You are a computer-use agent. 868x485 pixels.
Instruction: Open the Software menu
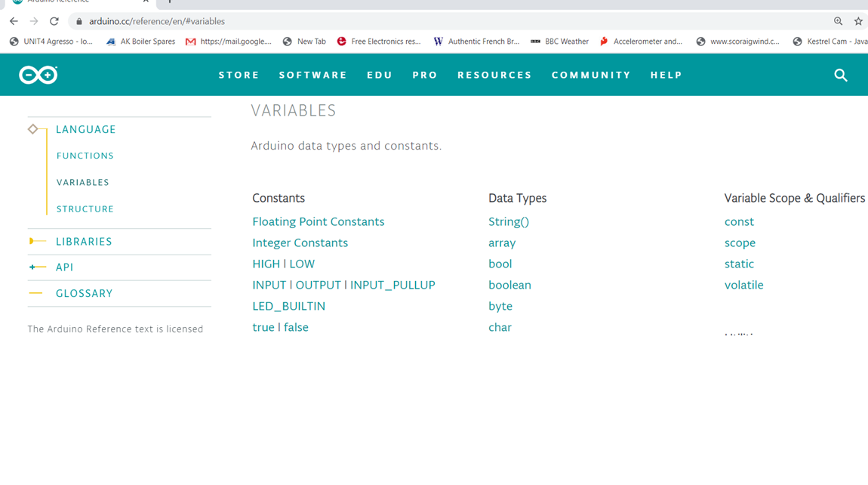point(313,76)
